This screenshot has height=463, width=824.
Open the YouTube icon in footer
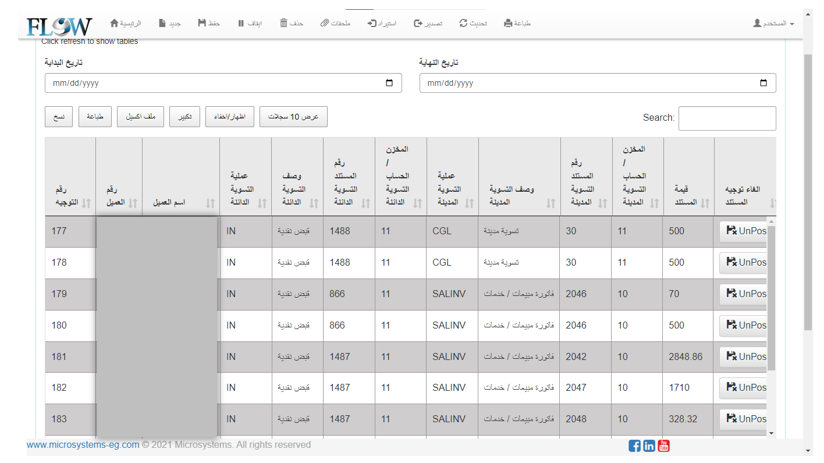tap(663, 446)
